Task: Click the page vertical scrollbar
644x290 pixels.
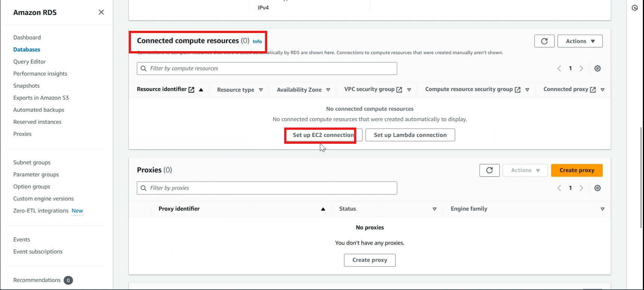Action: (x=641, y=178)
